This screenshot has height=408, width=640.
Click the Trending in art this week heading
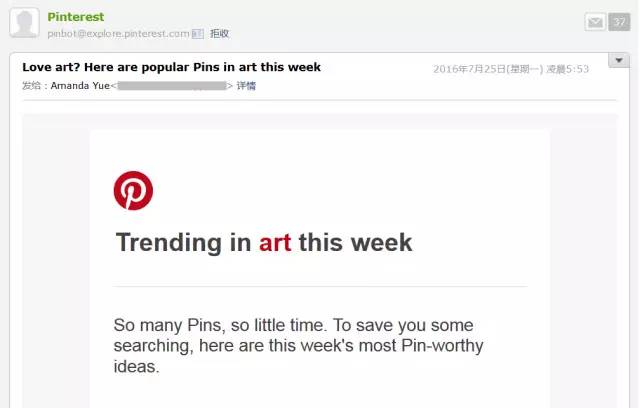click(264, 243)
